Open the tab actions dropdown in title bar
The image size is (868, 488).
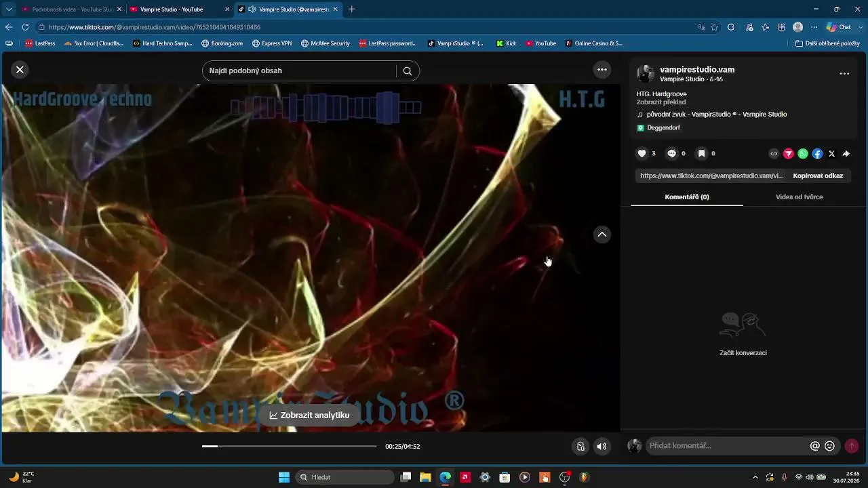(x=9, y=9)
